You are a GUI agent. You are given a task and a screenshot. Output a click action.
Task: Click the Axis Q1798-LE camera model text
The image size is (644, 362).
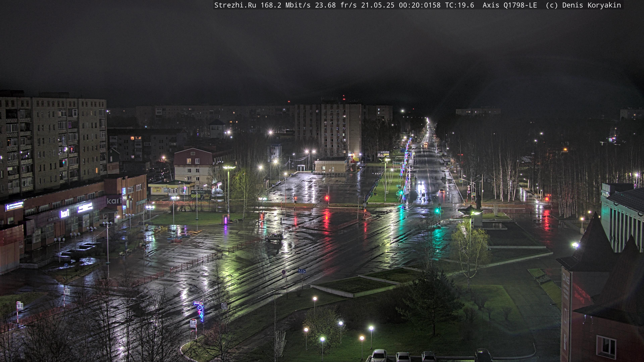(510, 5)
